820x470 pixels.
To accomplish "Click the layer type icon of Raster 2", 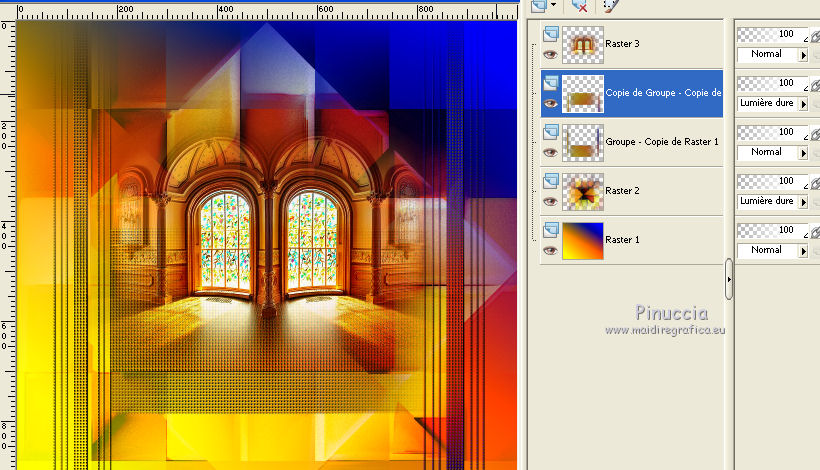I will point(549,182).
